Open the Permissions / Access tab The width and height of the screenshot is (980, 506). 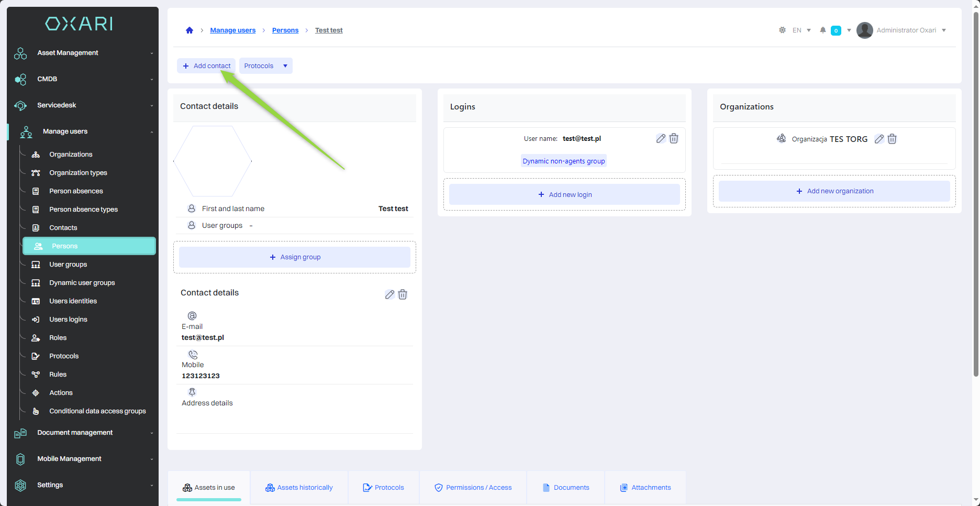click(473, 488)
